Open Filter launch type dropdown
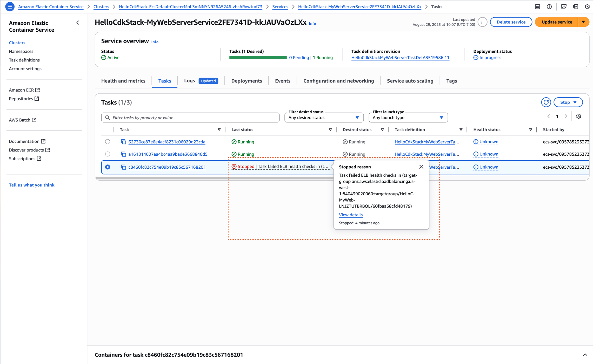 point(408,118)
